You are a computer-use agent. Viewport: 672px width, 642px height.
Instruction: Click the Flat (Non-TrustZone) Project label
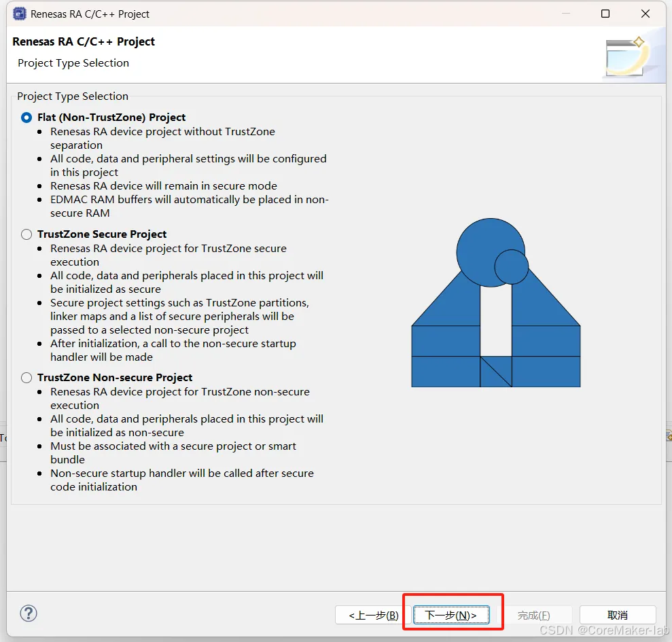click(111, 118)
